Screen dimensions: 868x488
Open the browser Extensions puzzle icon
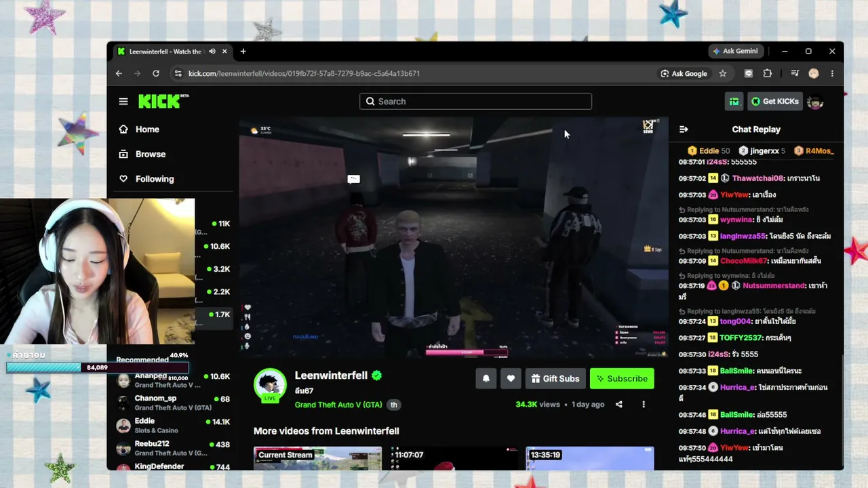[768, 73]
